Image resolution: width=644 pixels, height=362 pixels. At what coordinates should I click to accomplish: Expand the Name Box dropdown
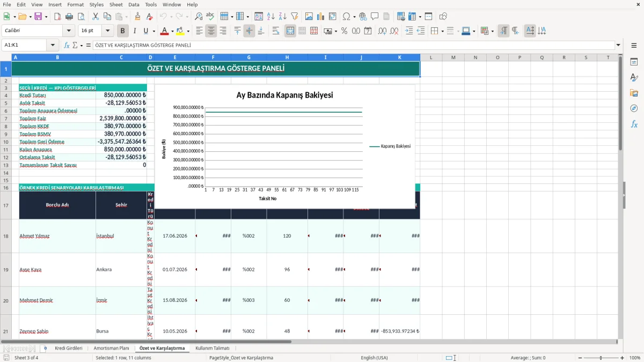(53, 46)
